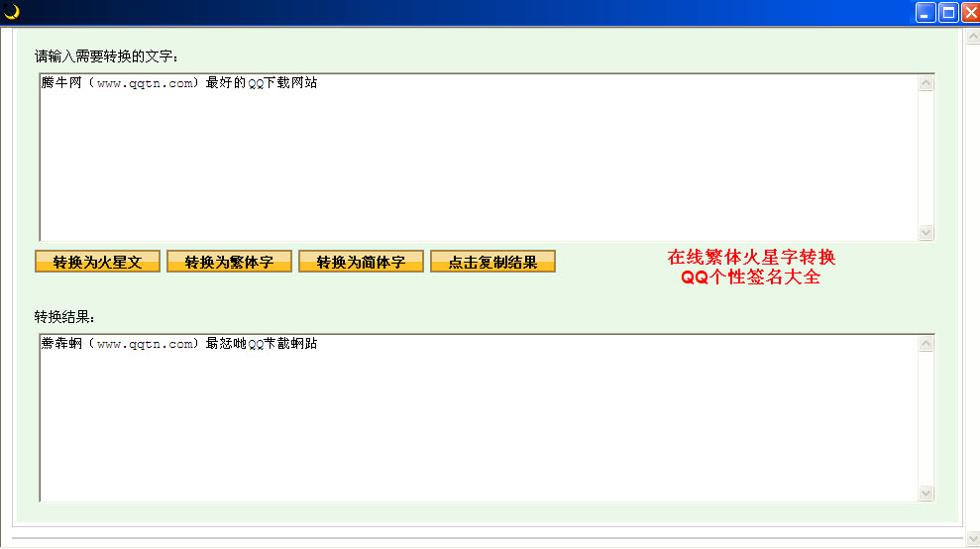980x549 pixels.
Task: Click the up arrow of input box scrollbar
Action: [926, 83]
